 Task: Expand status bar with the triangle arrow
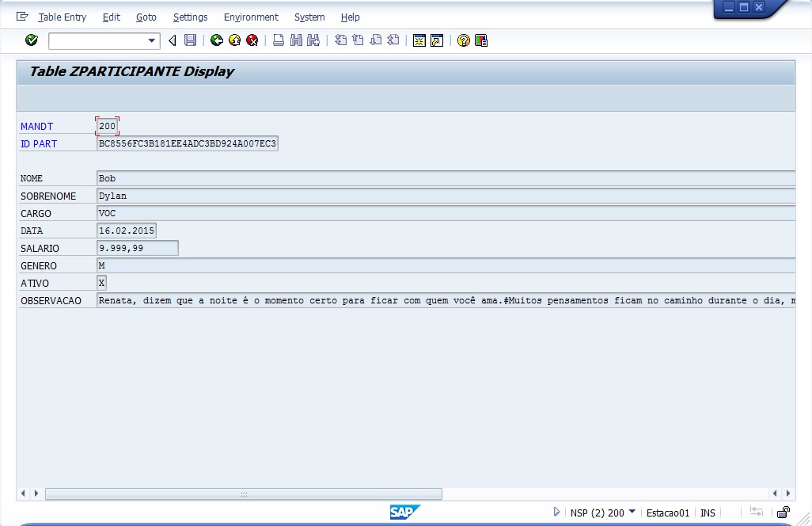[x=557, y=513]
